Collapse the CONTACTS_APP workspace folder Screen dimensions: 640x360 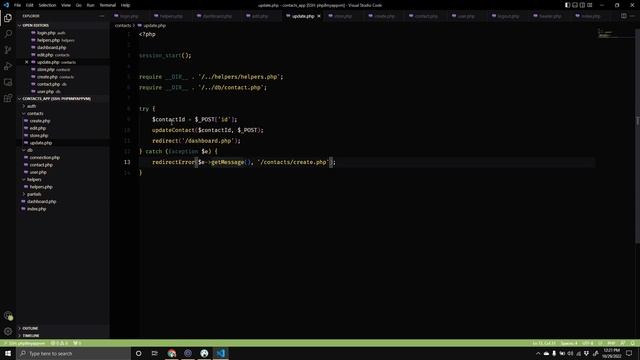click(x=63, y=99)
